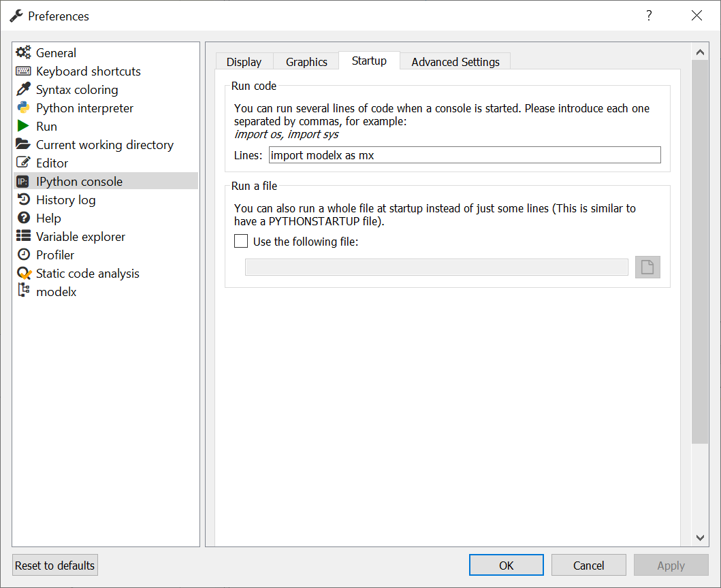Screen dimensions: 721x588
Task: Click the question mark help button in the title bar
Action: pos(649,16)
